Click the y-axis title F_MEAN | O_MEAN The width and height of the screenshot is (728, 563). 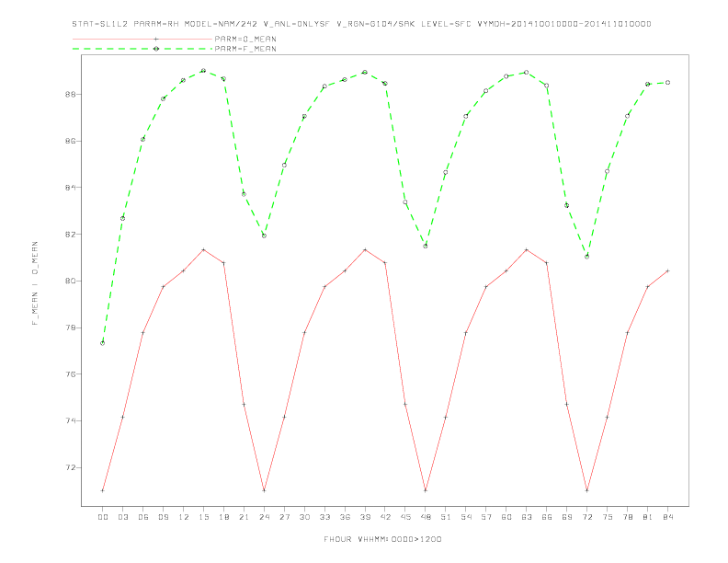[x=35, y=283]
